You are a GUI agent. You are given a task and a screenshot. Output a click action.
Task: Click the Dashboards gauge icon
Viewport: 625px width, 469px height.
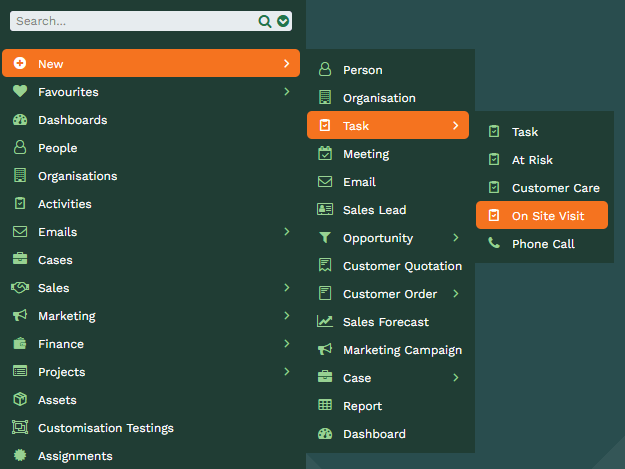point(20,120)
